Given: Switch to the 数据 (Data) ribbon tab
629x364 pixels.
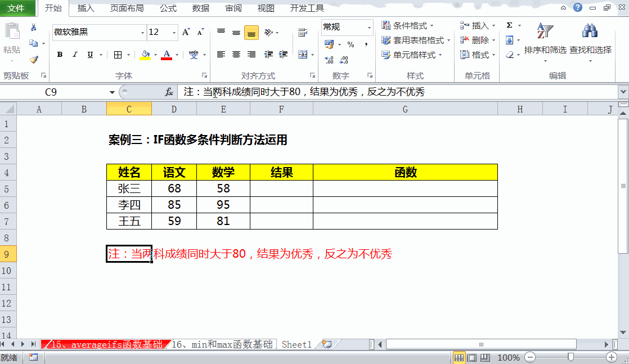Looking at the screenshot, I should click(x=201, y=8).
